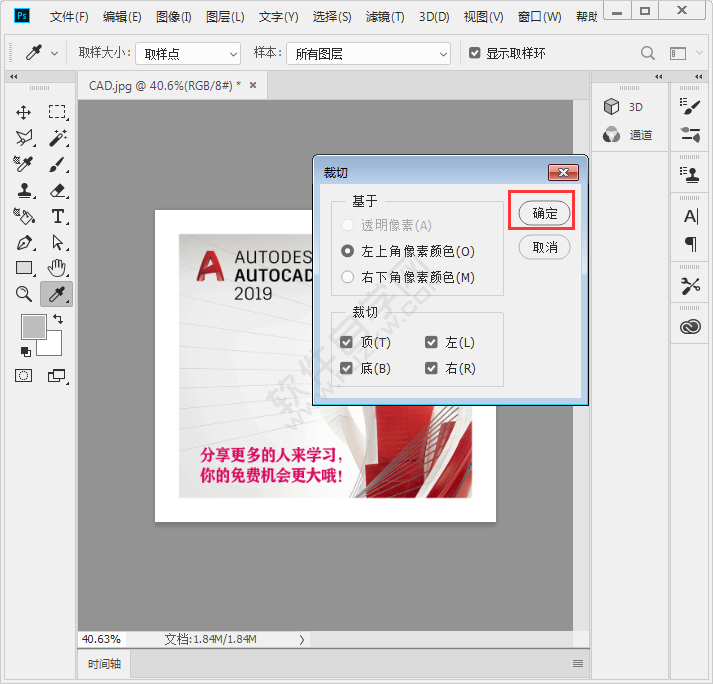Open the 文件(F) menu

pos(69,17)
